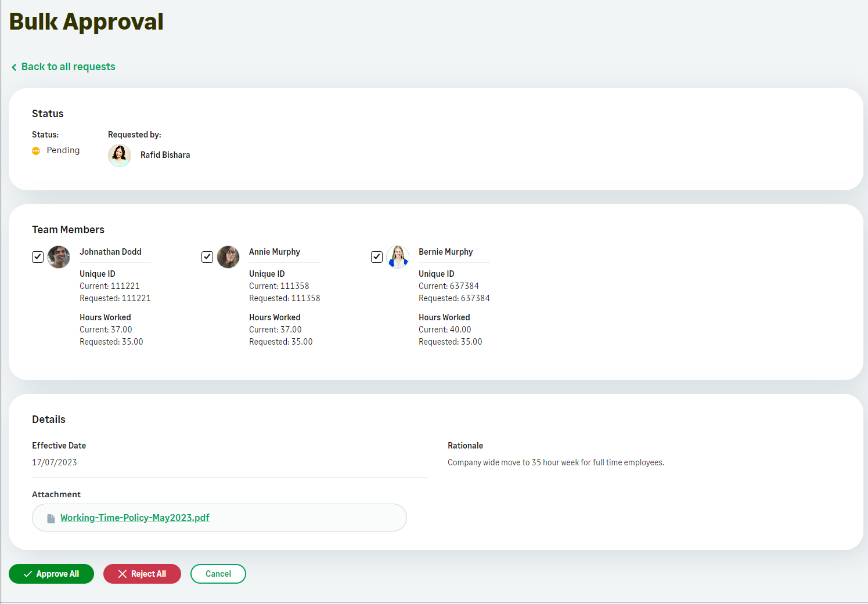The image size is (868, 604).
Task: Click Bernie Murphy's profile photo
Action: pos(398,256)
